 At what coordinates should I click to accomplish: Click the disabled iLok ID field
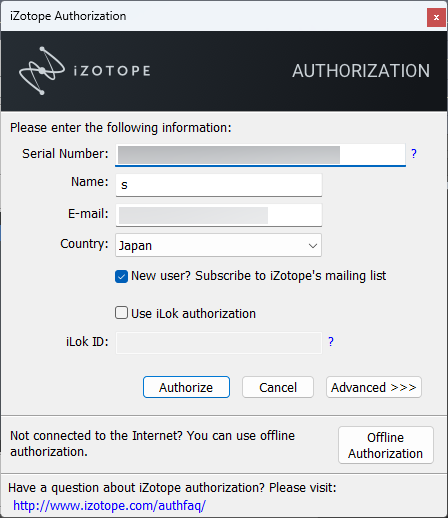[x=219, y=343]
